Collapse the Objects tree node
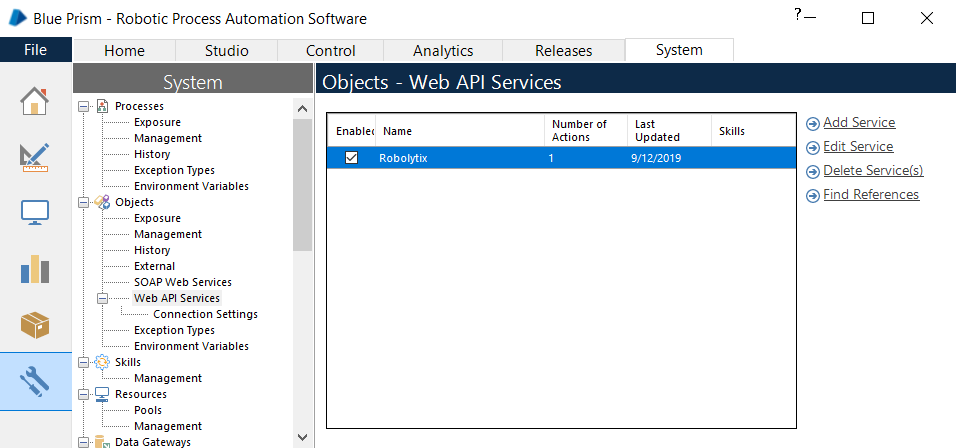This screenshot has height=448, width=956. [x=84, y=202]
